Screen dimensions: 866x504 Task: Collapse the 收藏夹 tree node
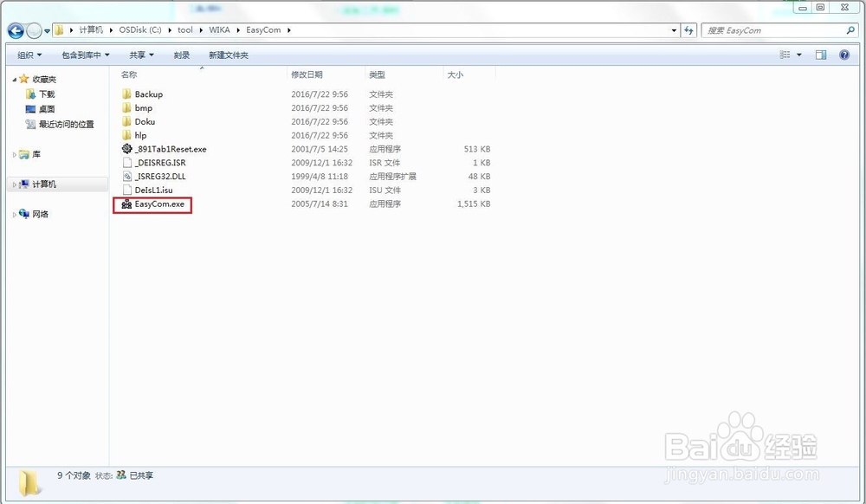click(14, 80)
